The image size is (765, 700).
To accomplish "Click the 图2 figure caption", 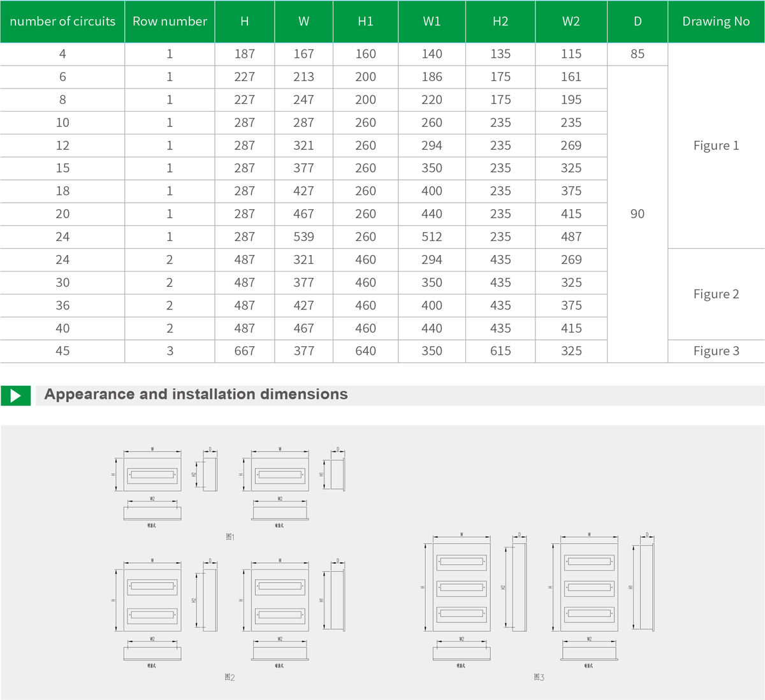I will coord(229,677).
